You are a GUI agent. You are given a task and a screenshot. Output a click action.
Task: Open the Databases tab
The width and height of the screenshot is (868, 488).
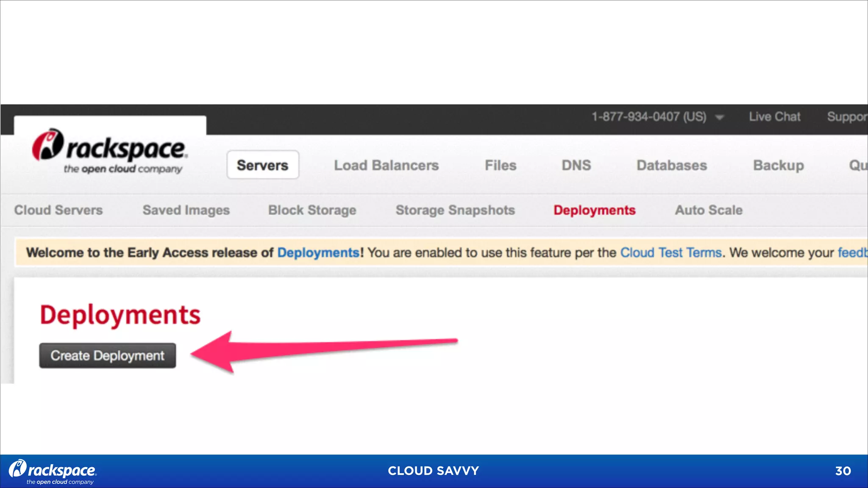pyautogui.click(x=672, y=165)
